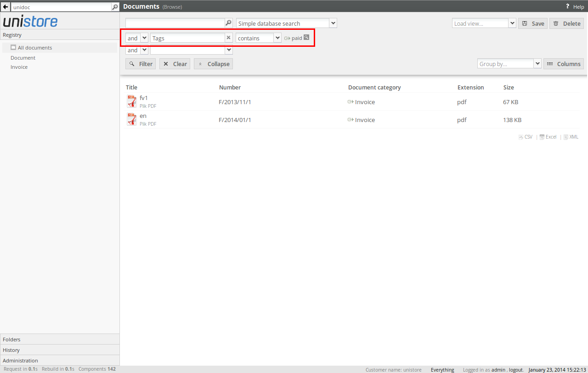The image size is (588, 373).
Task: Click the PDF icon for document fv1
Action: tap(132, 101)
